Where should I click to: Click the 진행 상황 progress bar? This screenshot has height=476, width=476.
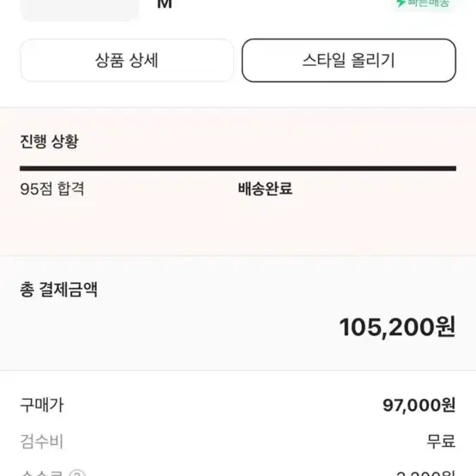238,168
